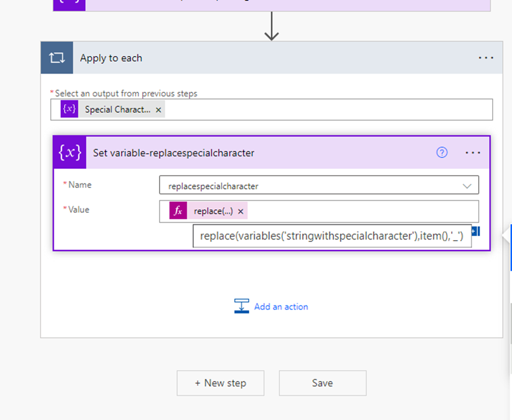Click the Select an output from previous steps field
This screenshot has width=512, height=420.
point(327,110)
